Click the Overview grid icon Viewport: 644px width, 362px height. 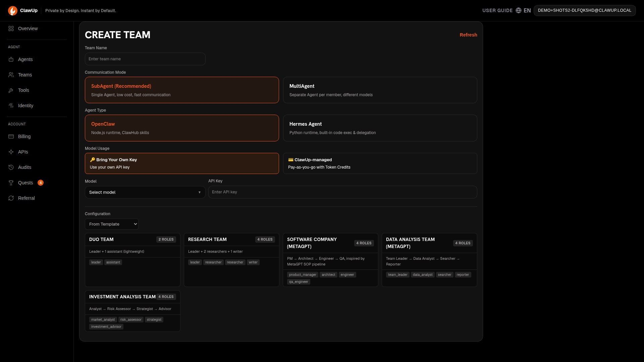click(x=11, y=28)
